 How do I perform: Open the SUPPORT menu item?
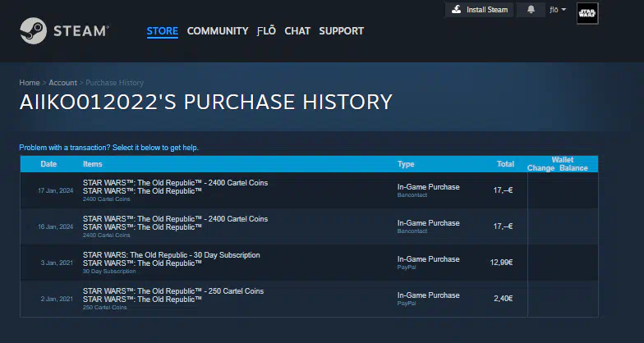pyautogui.click(x=342, y=31)
